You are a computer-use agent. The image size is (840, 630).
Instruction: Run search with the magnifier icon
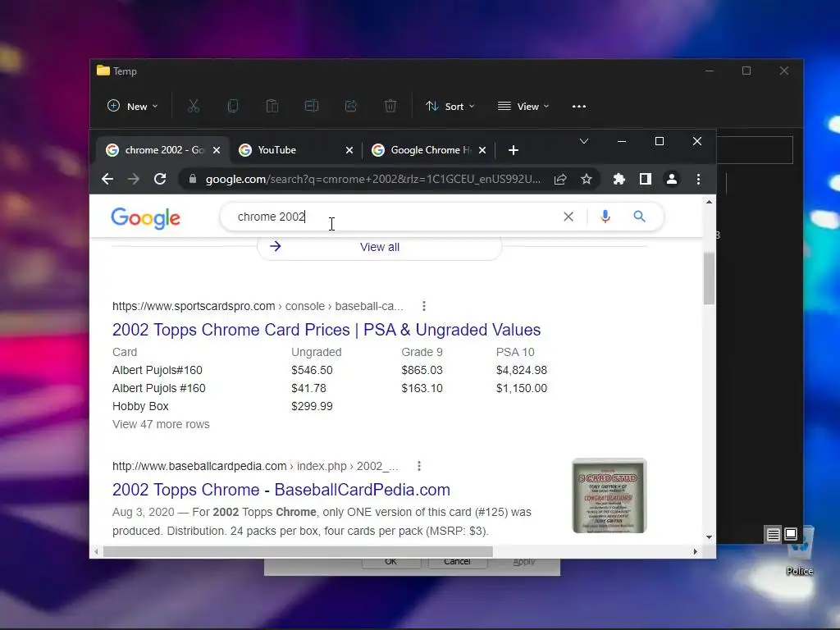[x=639, y=217]
